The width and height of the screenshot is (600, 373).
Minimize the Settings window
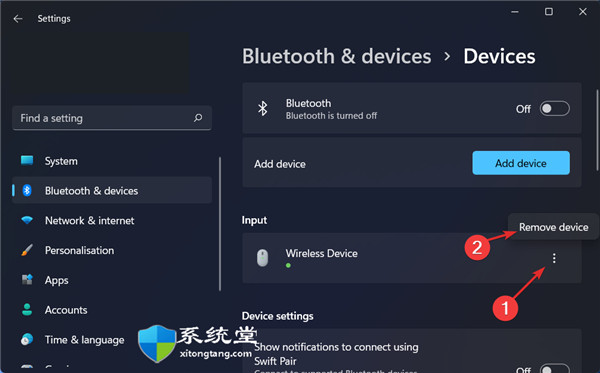click(x=515, y=12)
